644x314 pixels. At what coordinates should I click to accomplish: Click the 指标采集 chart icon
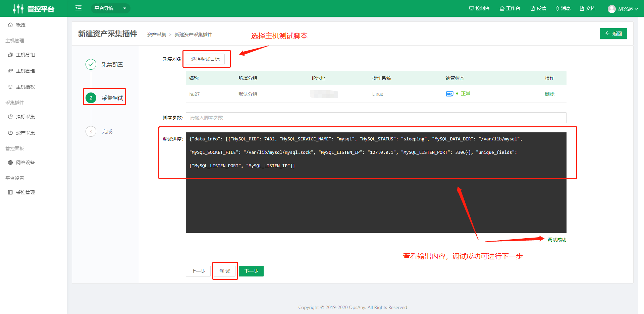click(10, 117)
